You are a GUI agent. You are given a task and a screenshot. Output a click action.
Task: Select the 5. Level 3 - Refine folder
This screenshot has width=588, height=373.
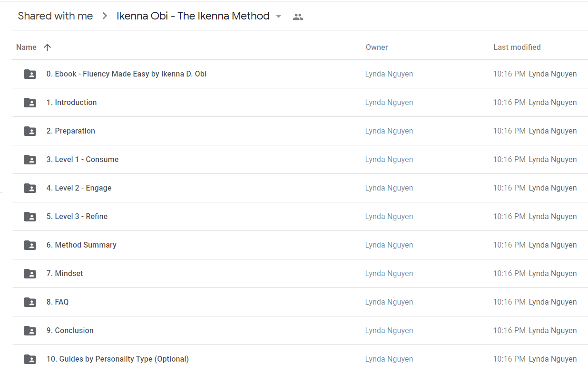pos(300,217)
